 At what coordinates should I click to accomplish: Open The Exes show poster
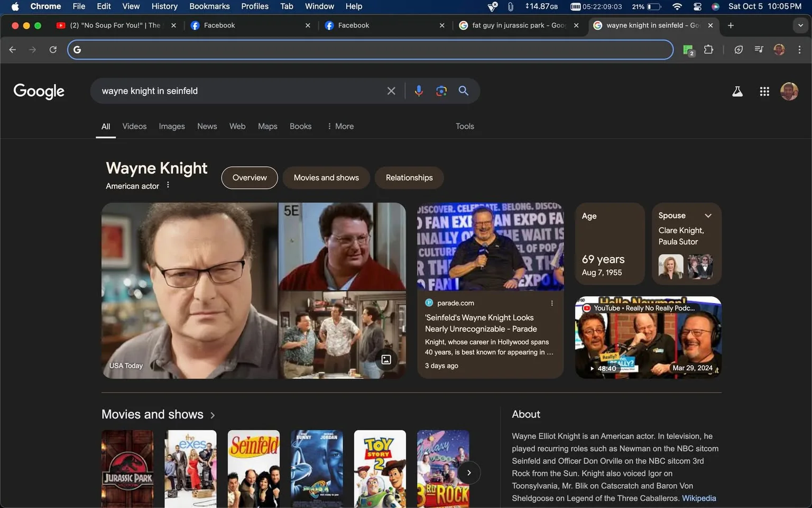190,469
